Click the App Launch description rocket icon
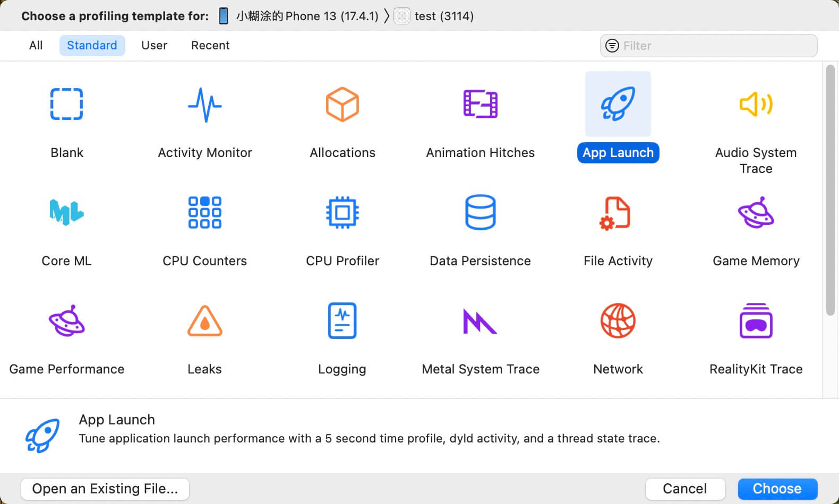The image size is (839, 504). pyautogui.click(x=42, y=435)
